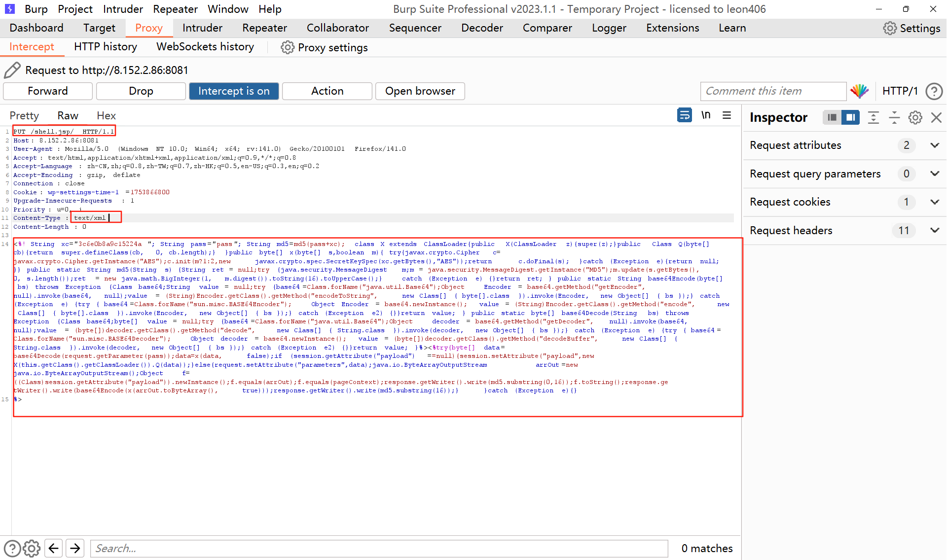This screenshot has height=560, width=947.
Task: Click the Cookie wp-settings-time-1 header line
Action: tap(91, 192)
